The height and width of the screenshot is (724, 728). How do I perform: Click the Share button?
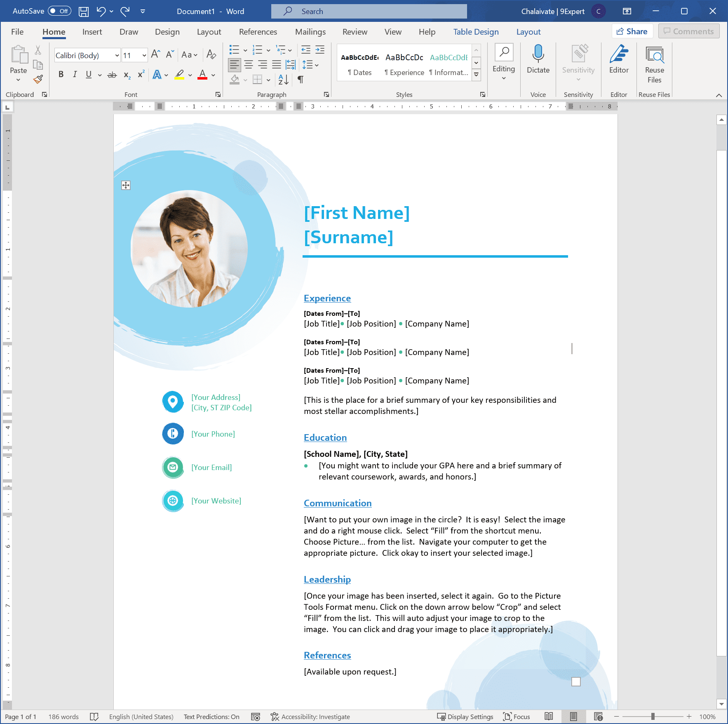tap(632, 31)
